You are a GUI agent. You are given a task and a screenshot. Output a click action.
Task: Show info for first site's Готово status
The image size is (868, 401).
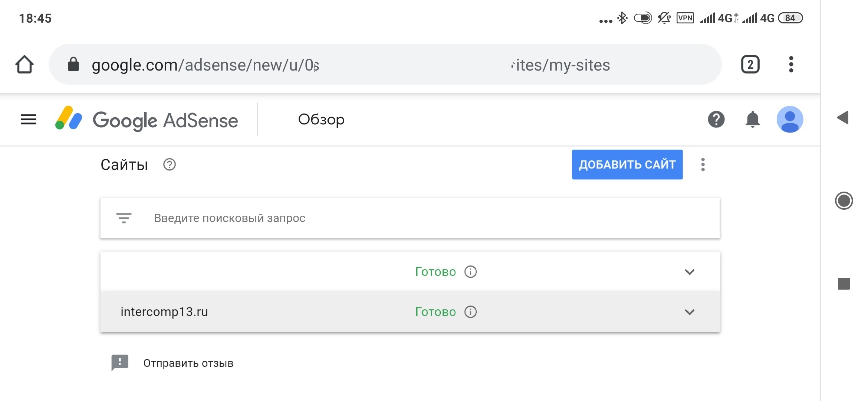click(470, 272)
